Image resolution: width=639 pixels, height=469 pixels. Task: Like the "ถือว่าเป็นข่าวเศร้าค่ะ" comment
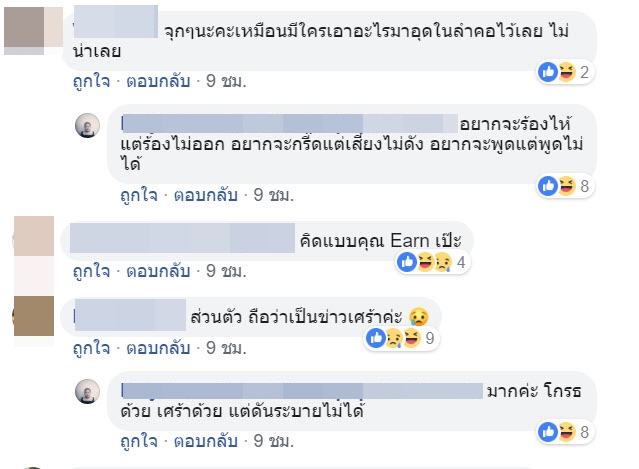[88, 348]
